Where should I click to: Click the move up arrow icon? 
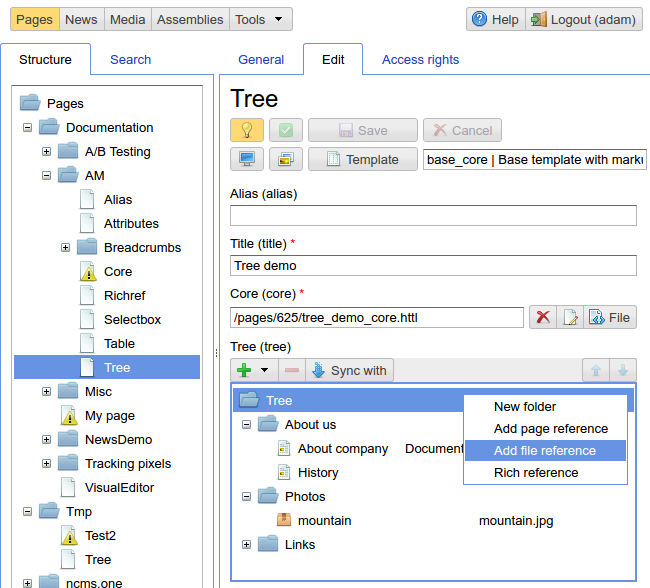tap(596, 370)
